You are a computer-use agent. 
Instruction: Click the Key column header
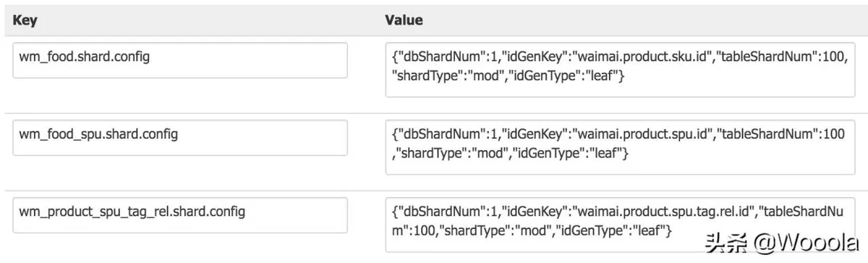[x=25, y=20]
